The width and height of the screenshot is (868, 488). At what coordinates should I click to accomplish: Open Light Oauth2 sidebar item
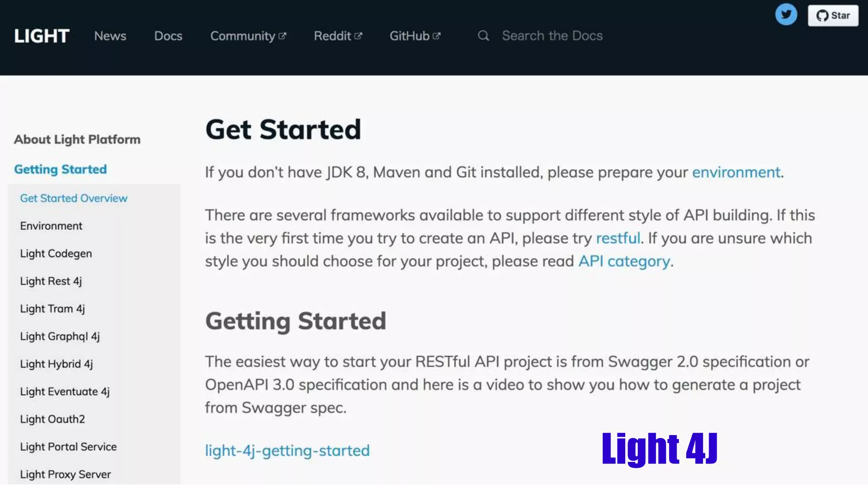(x=53, y=419)
